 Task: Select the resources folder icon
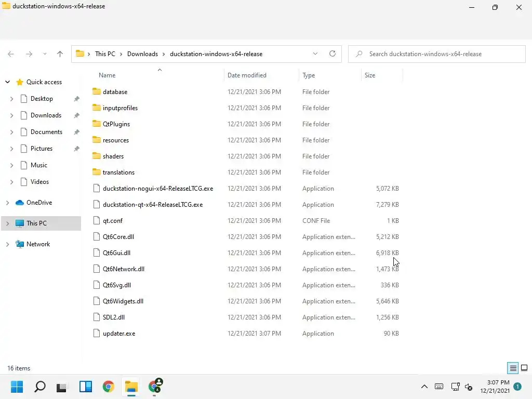[96, 140]
